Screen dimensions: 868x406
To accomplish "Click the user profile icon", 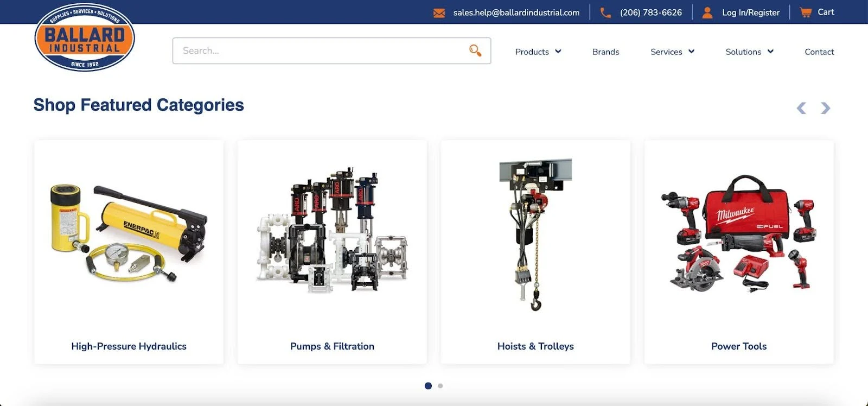I will pos(707,12).
